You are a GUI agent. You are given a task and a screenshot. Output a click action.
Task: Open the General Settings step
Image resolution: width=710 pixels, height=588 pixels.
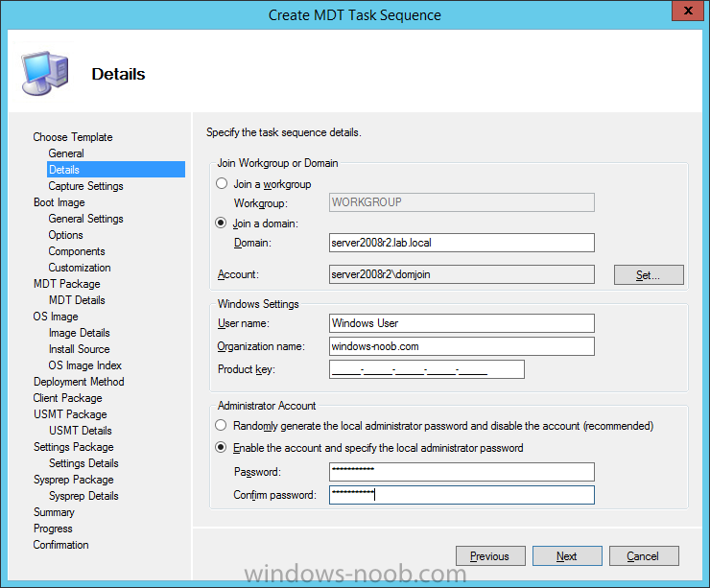pos(85,219)
